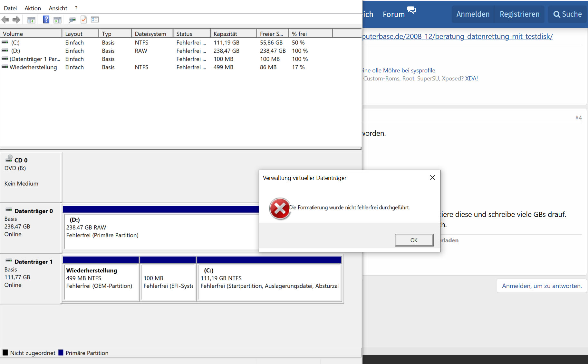The width and height of the screenshot is (588, 364).
Task: Click the drive icon of volume (C:)
Action: [x=5, y=42]
